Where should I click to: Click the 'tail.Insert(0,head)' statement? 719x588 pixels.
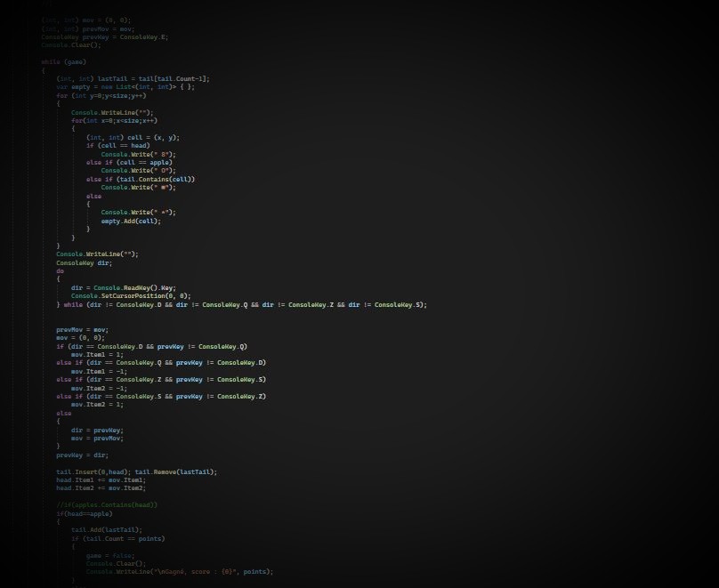[93, 472]
